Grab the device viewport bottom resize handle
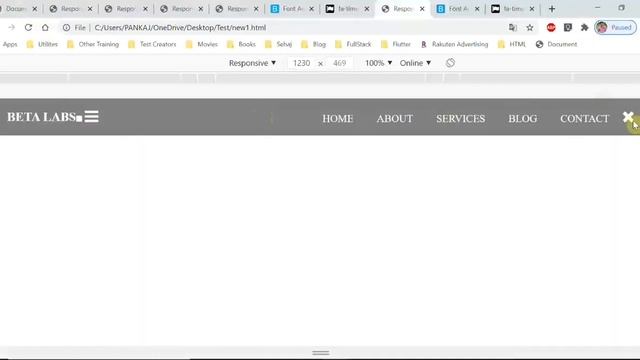 (320, 352)
